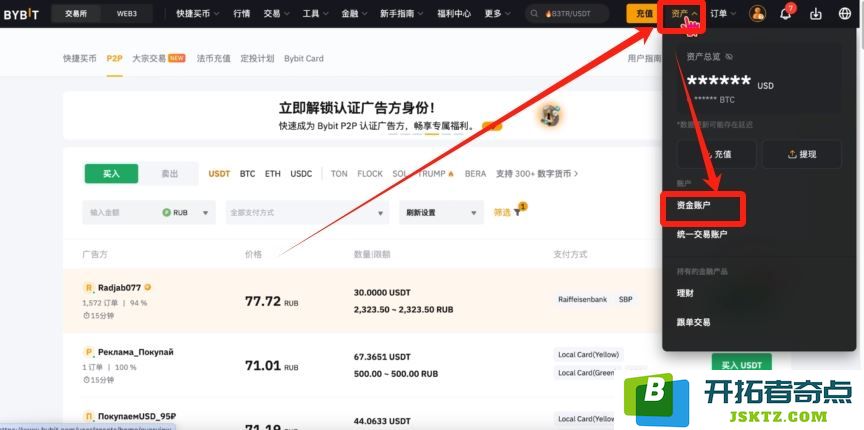Open the 筛选 filter funnel icon

(517, 212)
